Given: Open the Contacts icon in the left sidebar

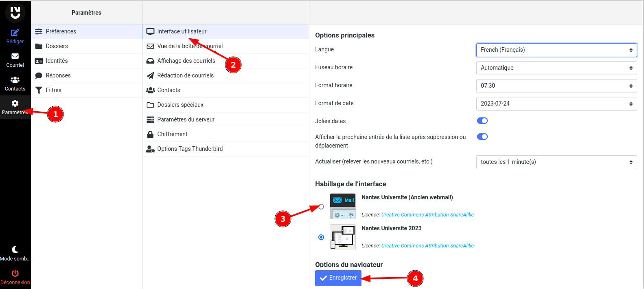Looking at the screenshot, I should 15,80.
